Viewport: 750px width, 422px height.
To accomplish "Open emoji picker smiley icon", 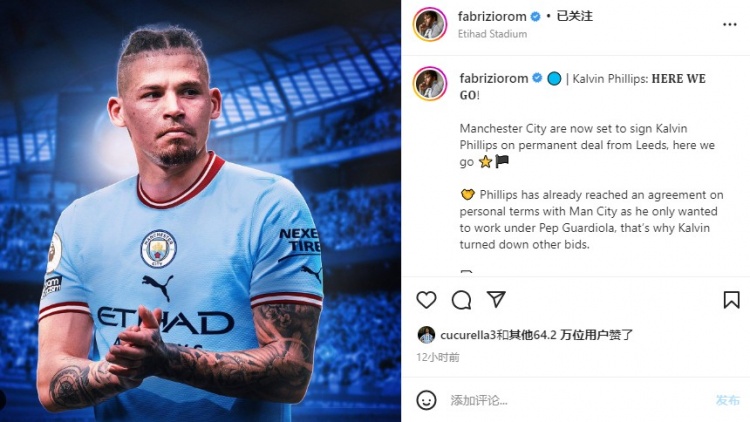I will (x=426, y=400).
